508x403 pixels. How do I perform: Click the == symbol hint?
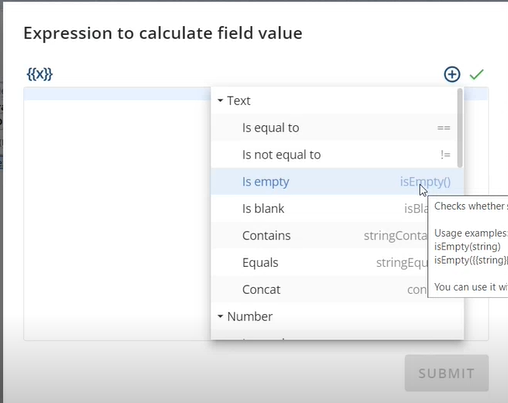pyautogui.click(x=444, y=128)
